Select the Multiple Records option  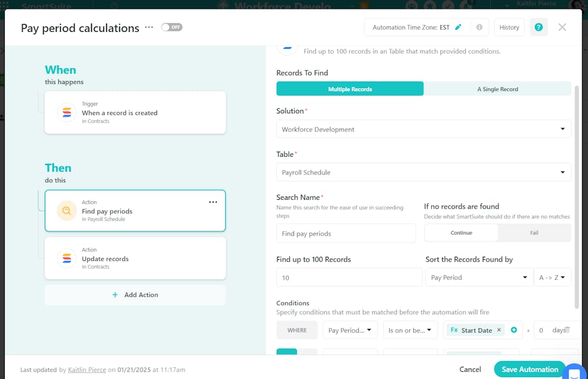point(350,88)
